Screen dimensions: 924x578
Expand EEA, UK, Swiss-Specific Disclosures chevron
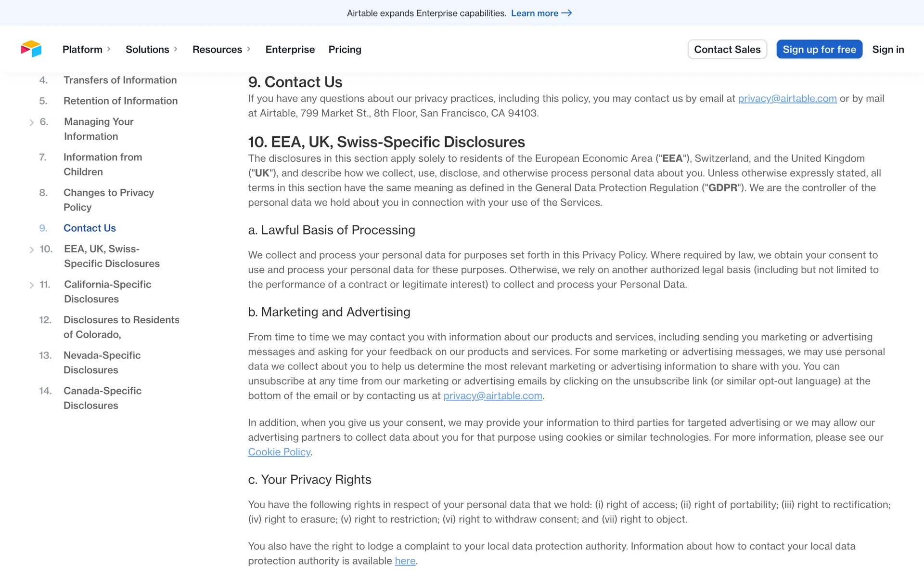click(32, 250)
